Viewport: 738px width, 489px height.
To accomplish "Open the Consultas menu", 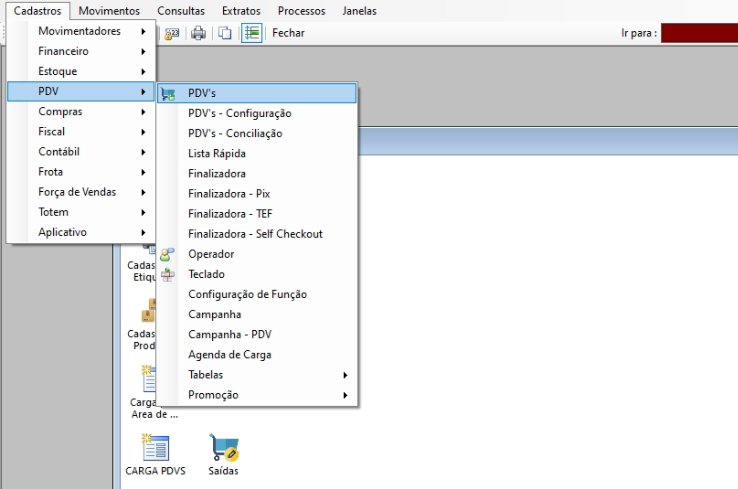I will [181, 10].
